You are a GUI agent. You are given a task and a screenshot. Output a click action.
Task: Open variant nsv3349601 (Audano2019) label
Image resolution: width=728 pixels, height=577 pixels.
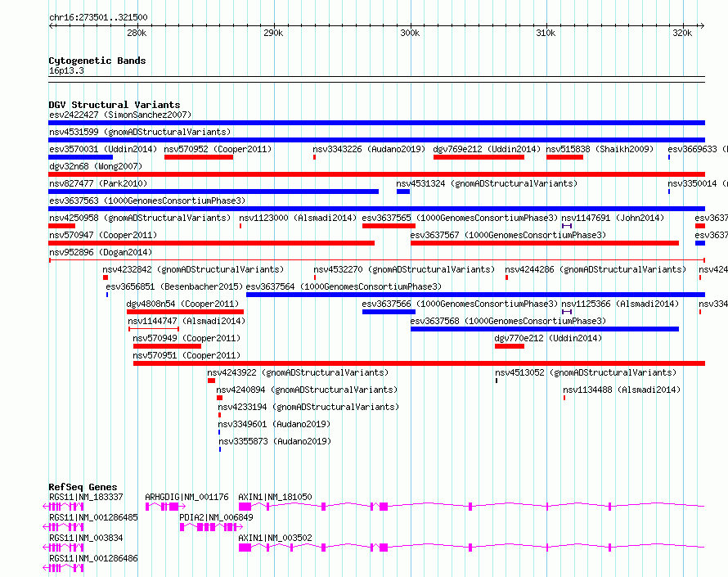pyautogui.click(x=274, y=424)
